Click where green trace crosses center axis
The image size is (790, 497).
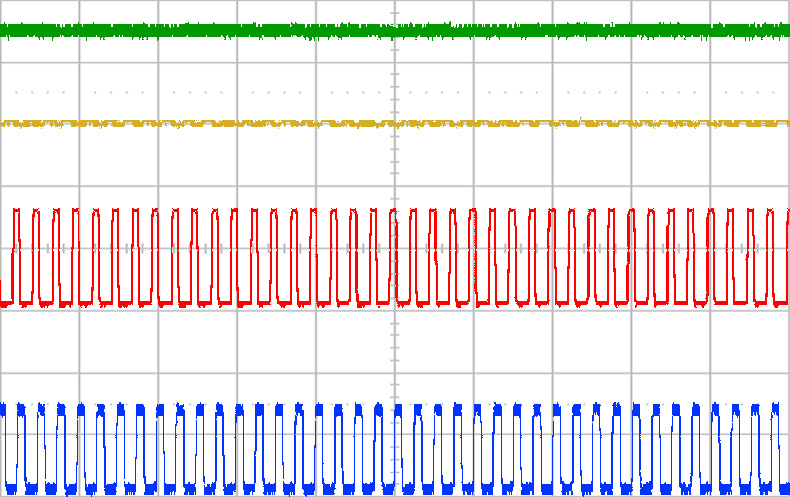395,31
